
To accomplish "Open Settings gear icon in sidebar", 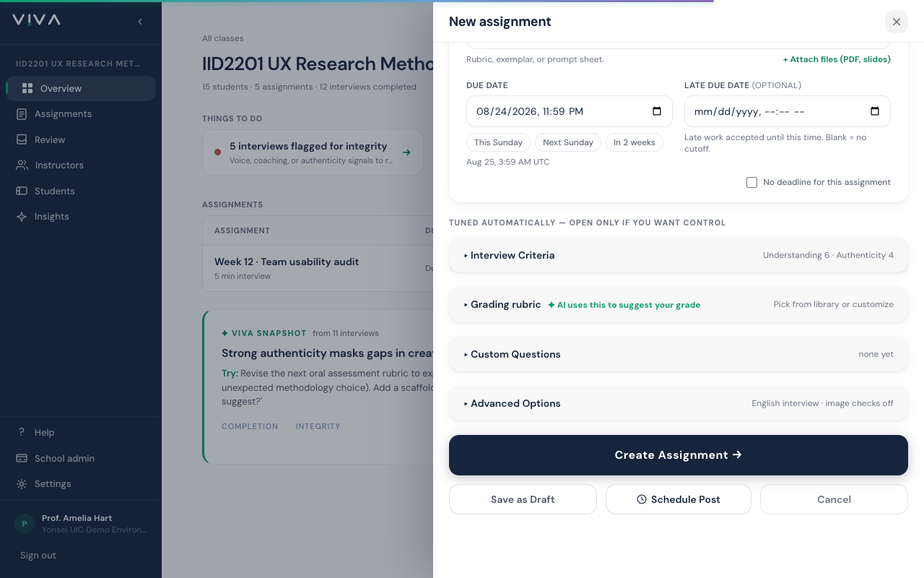I will [x=22, y=484].
